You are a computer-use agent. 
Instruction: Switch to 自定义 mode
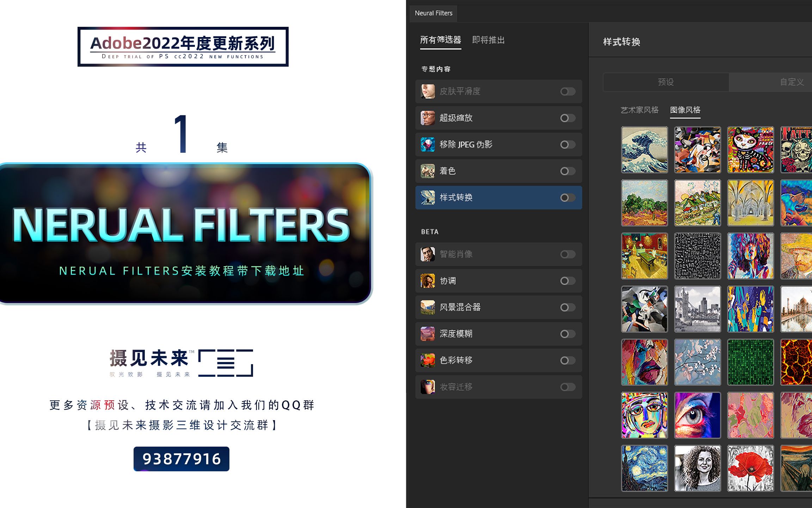pyautogui.click(x=791, y=82)
